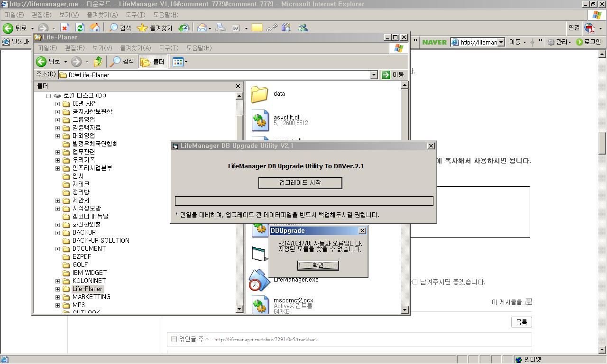Select the IBM WIDGET folder in the tree
The width and height of the screenshot is (607, 364).
[89, 273]
